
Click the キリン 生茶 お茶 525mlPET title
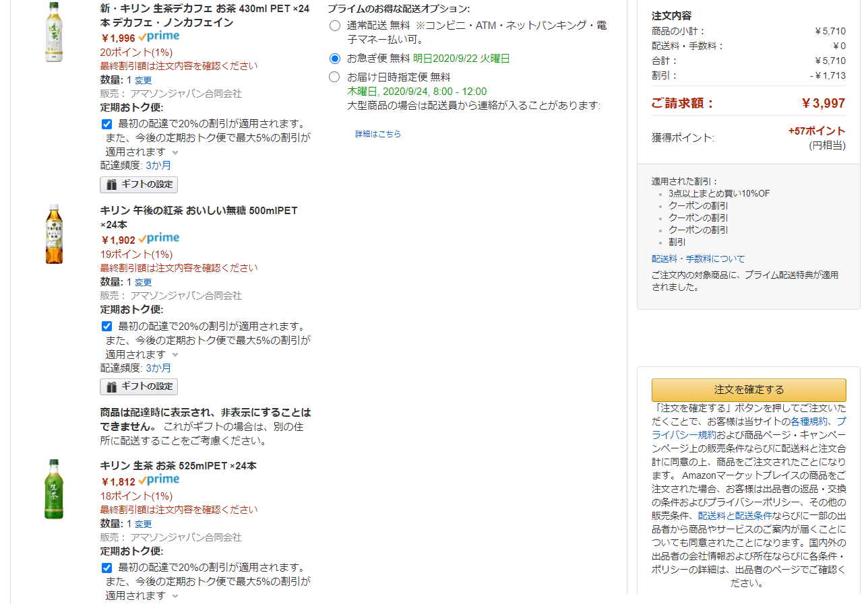pyautogui.click(x=178, y=465)
